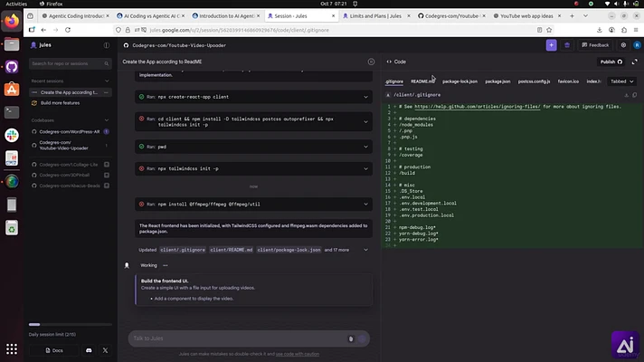The image size is (644, 362).
Task: Collapse the Jules sidebar panel icon
Action: coord(107,45)
